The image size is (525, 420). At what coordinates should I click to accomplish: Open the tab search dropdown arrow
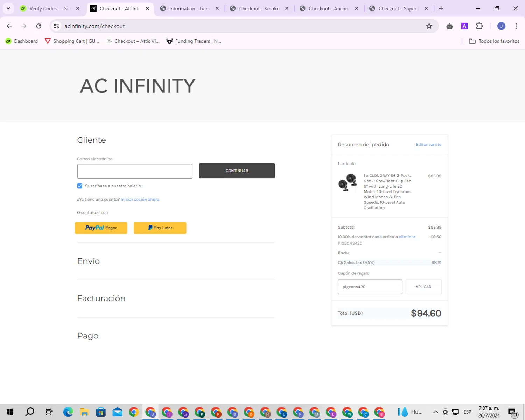point(8,8)
